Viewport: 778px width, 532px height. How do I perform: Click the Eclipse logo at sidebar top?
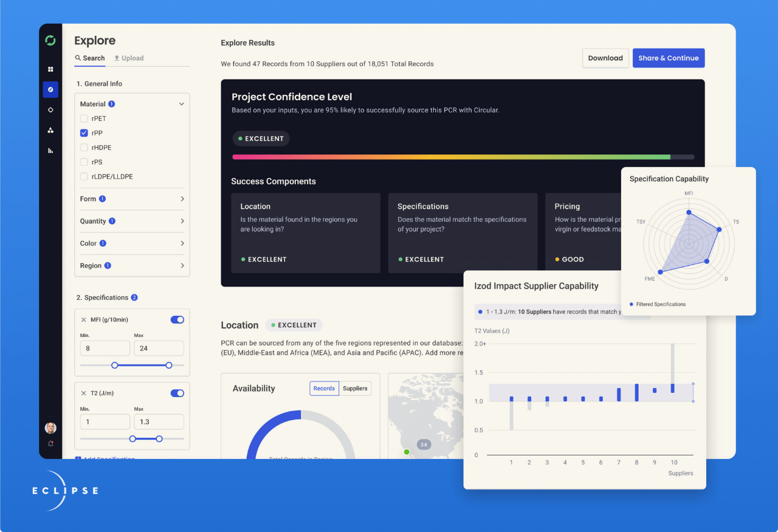(x=50, y=40)
